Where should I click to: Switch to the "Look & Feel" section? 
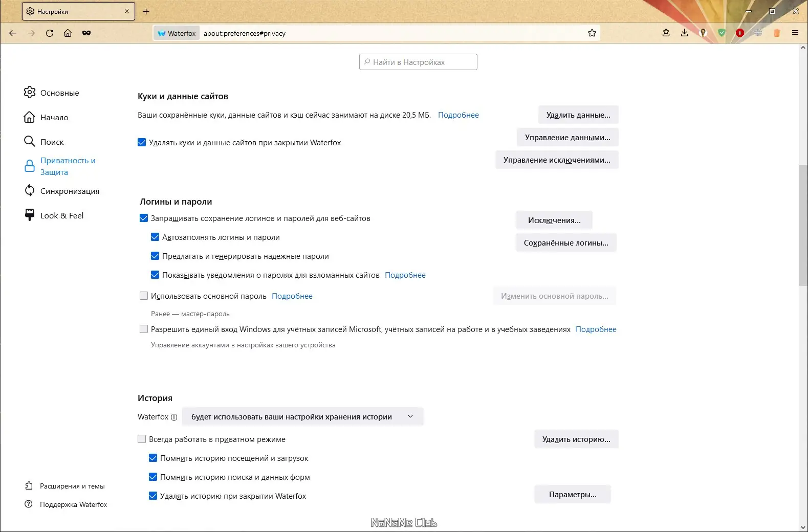tap(61, 216)
